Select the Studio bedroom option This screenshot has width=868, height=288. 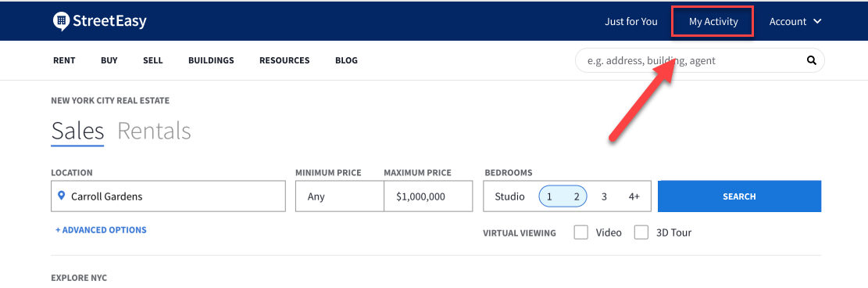(509, 196)
